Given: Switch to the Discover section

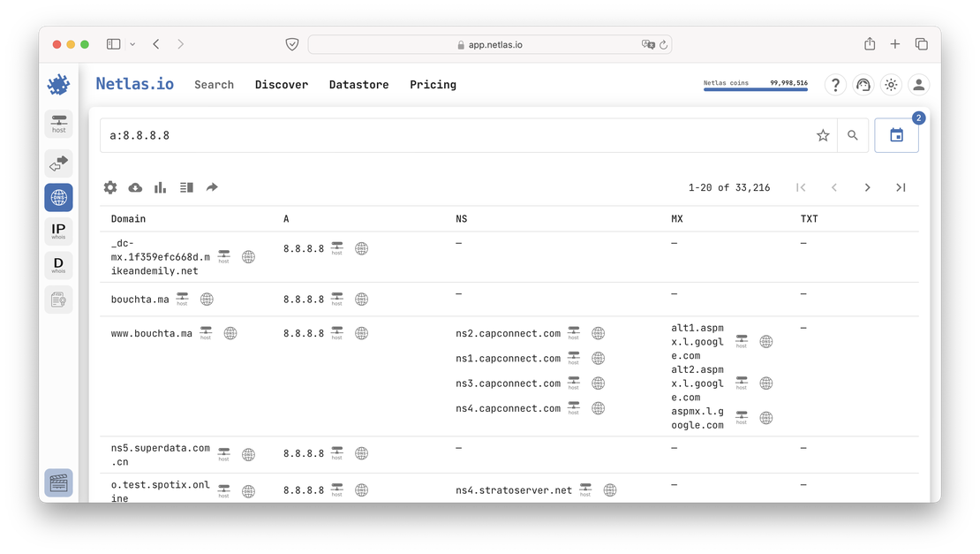Looking at the screenshot, I should [x=282, y=85].
